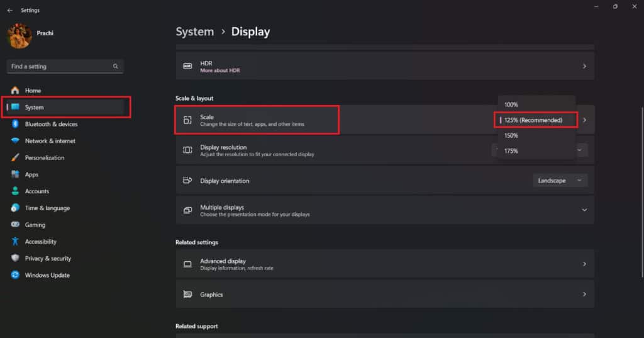
Task: Click the Privacy & security shield icon
Action: (15, 259)
